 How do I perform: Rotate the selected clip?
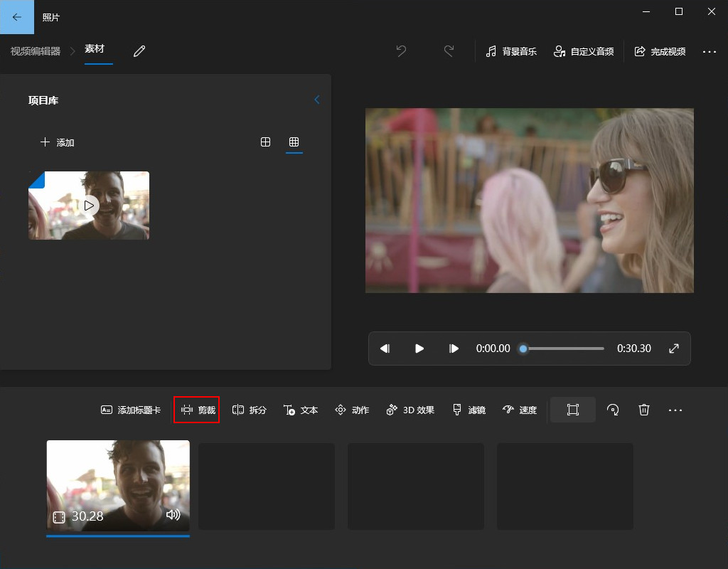[x=613, y=410]
